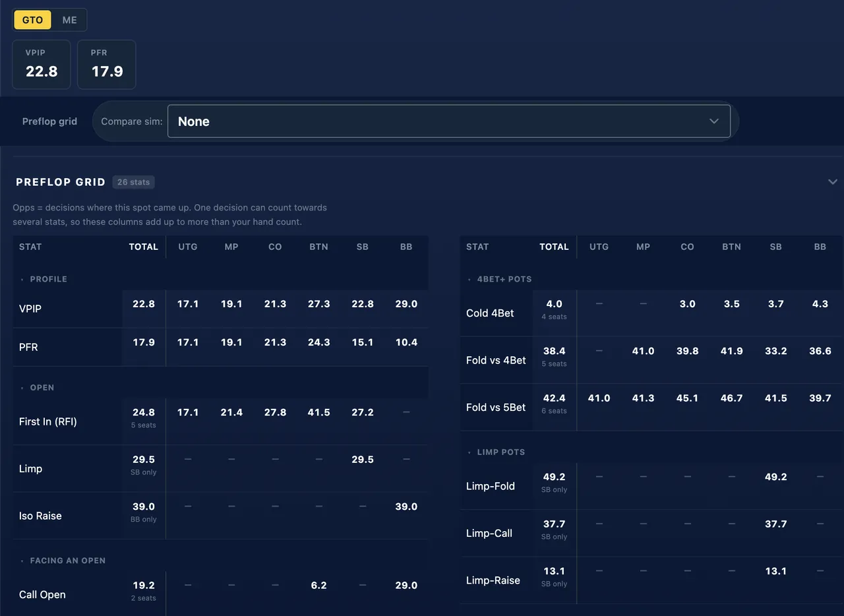This screenshot has width=844, height=616.
Task: Click the Call Open total value 19.2
Action: (x=144, y=585)
